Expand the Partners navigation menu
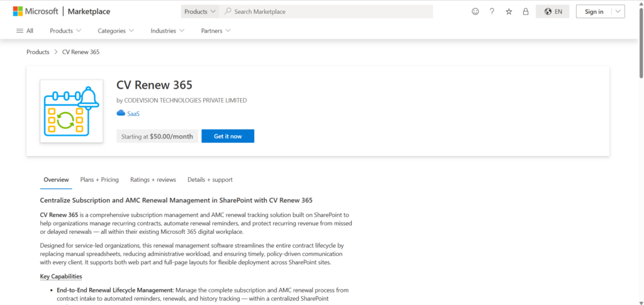 click(216, 31)
